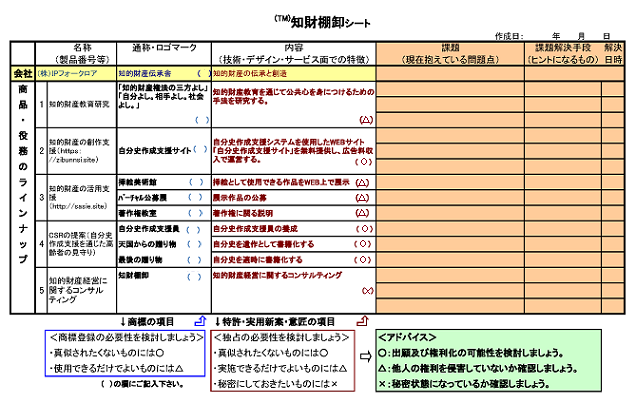Select the 「自分よし。相手よし。社会よし。」 slogan cell
The width and height of the screenshot is (636, 403).
click(164, 105)
